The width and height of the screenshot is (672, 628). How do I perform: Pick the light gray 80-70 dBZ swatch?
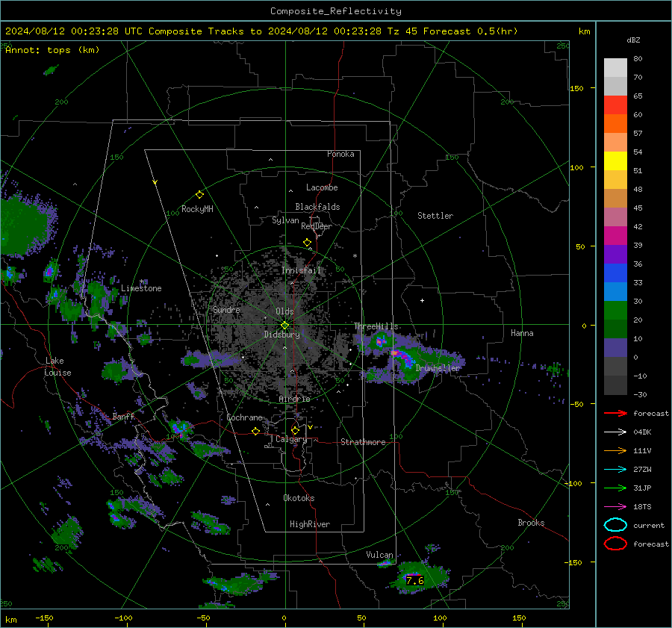tap(615, 68)
